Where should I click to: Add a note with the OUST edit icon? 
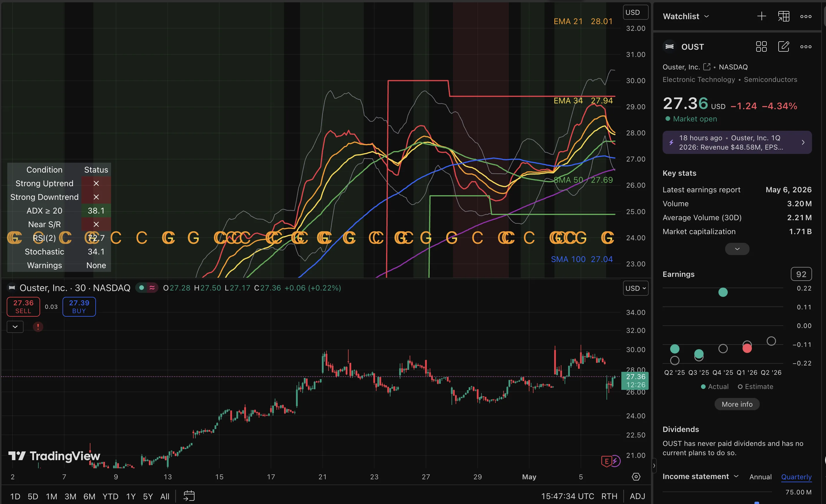pyautogui.click(x=784, y=46)
